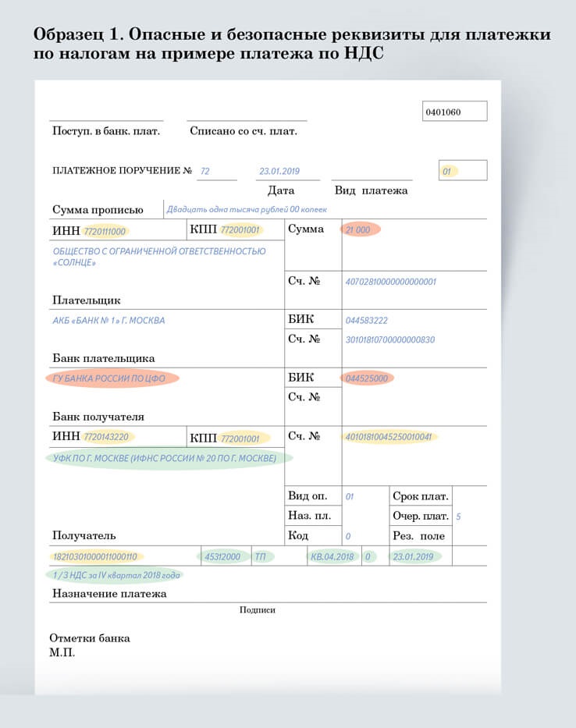This screenshot has width=576, height=728.
Task: Click the yellow-highlighted Вид платежа box
Action: [x=449, y=171]
